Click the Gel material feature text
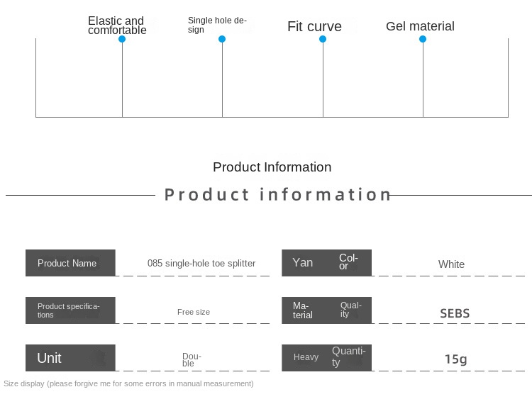Viewport: 532px width, 404px height. [420, 27]
